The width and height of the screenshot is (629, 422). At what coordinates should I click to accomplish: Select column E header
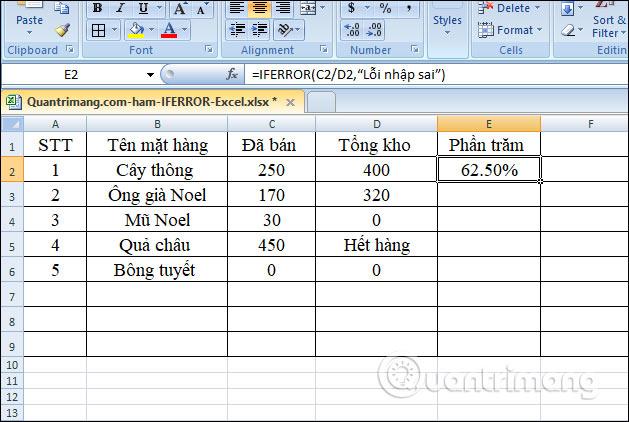pos(489,124)
